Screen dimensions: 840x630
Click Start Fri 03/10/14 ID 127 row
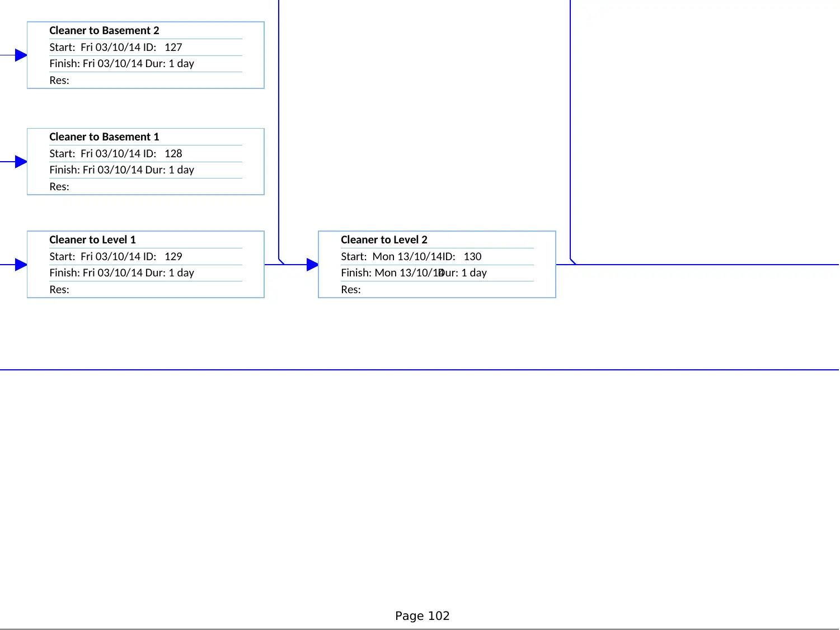coord(146,47)
